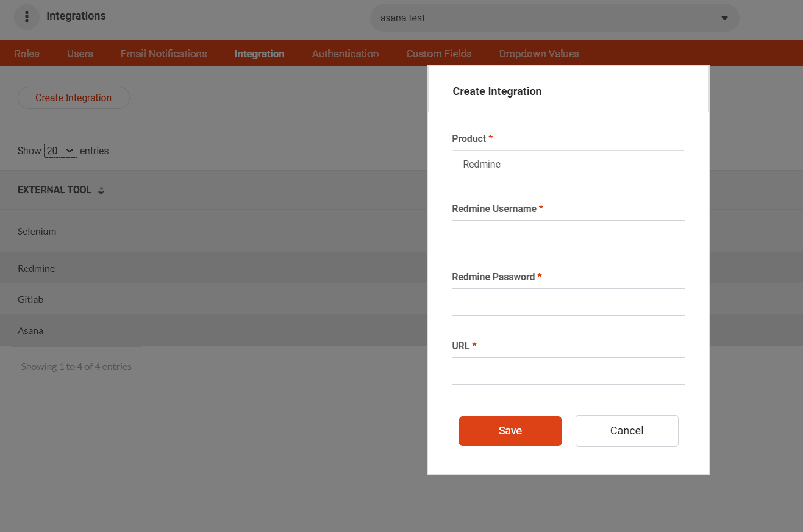803x532 pixels.
Task: Go to the Authentication tab
Action: click(345, 54)
